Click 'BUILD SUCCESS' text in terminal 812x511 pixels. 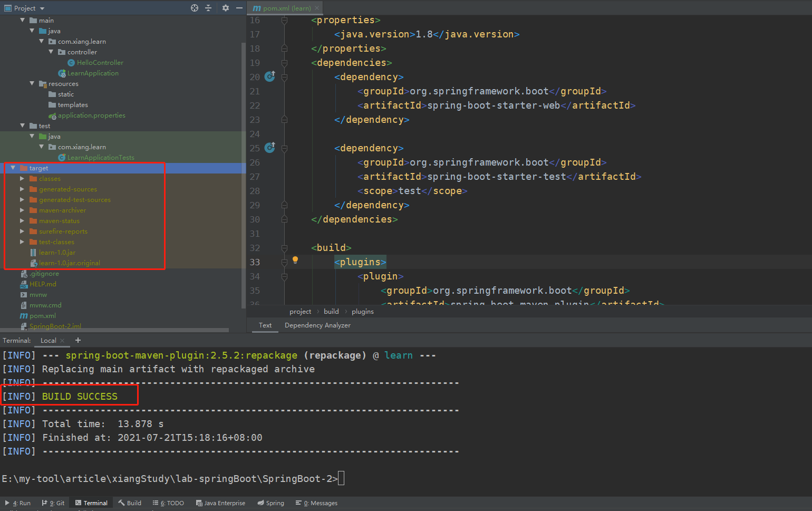pyautogui.click(x=80, y=397)
